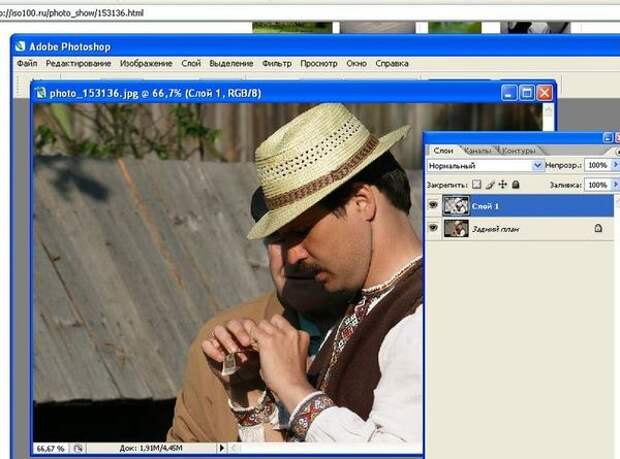Image resolution: width=620 pixels, height=459 pixels.
Task: Open the Просмотр menu
Action: tap(319, 63)
